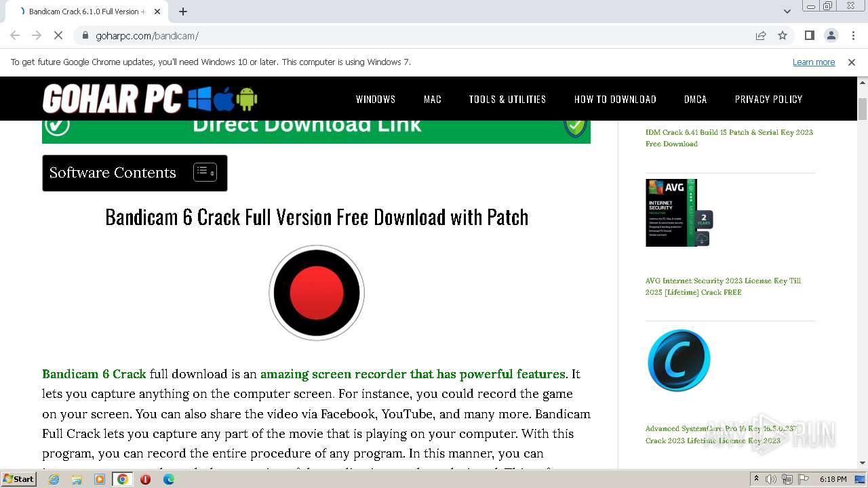Open Action Center flag icon

click(x=803, y=479)
